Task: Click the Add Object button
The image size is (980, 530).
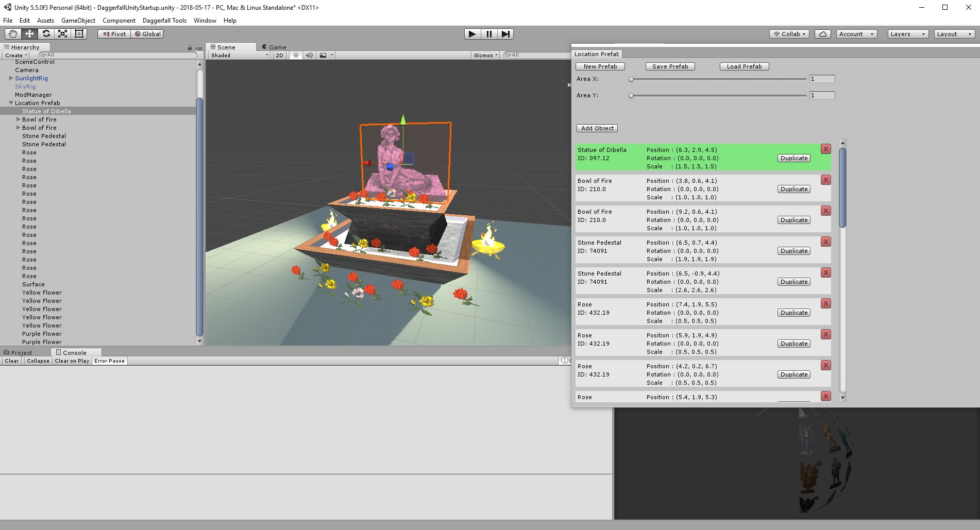Action: coord(597,128)
